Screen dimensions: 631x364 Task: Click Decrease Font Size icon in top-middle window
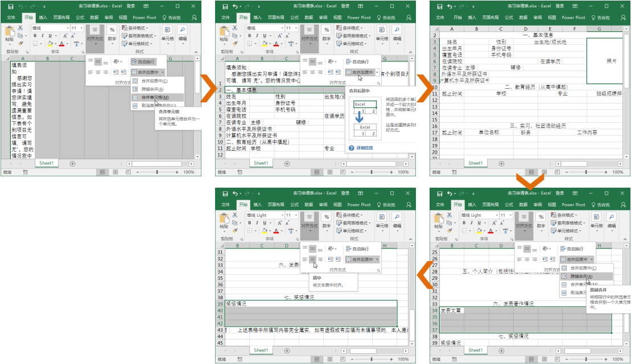(x=287, y=36)
